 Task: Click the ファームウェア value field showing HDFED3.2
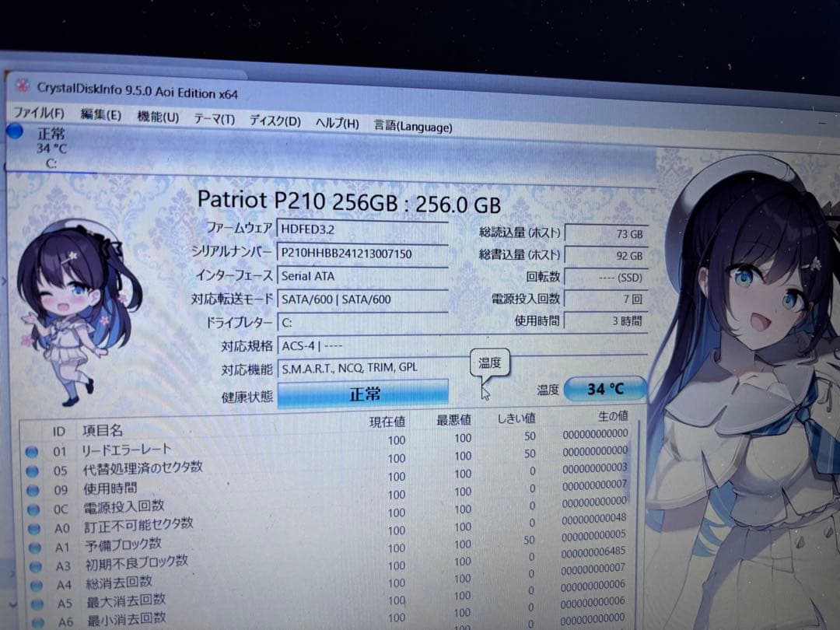point(362,229)
